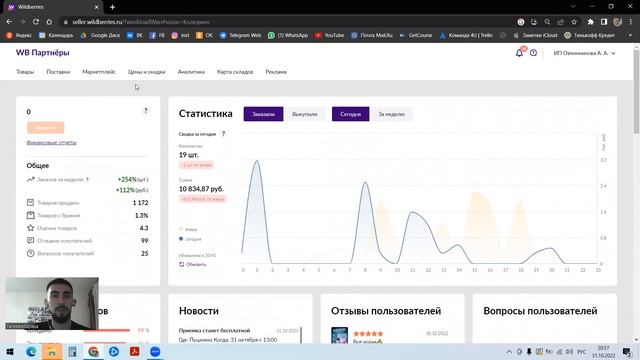
Task: Switch statistics to Выкупили
Action: [x=304, y=114]
